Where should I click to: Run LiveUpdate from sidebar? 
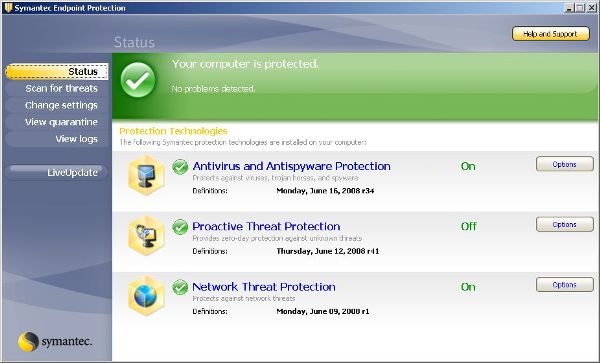click(x=56, y=172)
